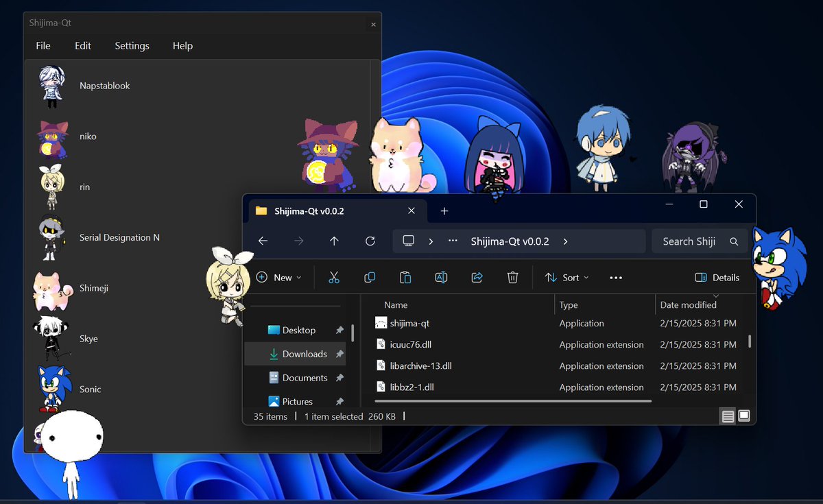Close the Shijima-Qt window
The width and height of the screenshot is (823, 504).
[x=373, y=24]
